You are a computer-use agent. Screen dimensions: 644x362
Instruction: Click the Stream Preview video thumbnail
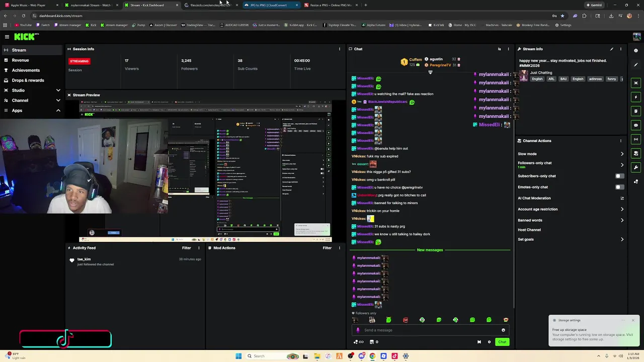[205, 171]
